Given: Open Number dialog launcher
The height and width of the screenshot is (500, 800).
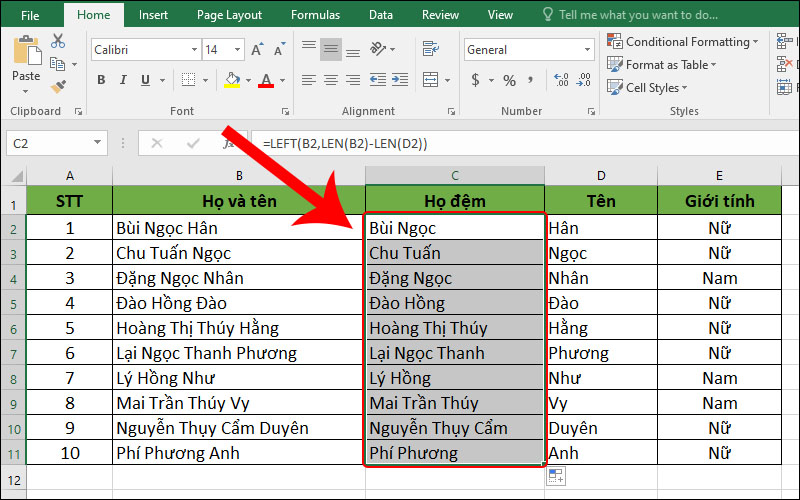Looking at the screenshot, I should (591, 111).
